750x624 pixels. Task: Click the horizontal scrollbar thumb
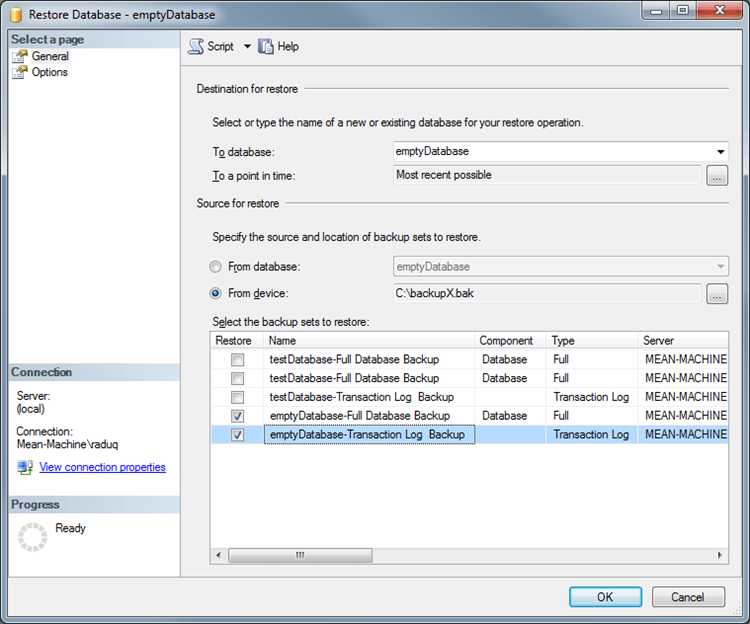(300, 555)
